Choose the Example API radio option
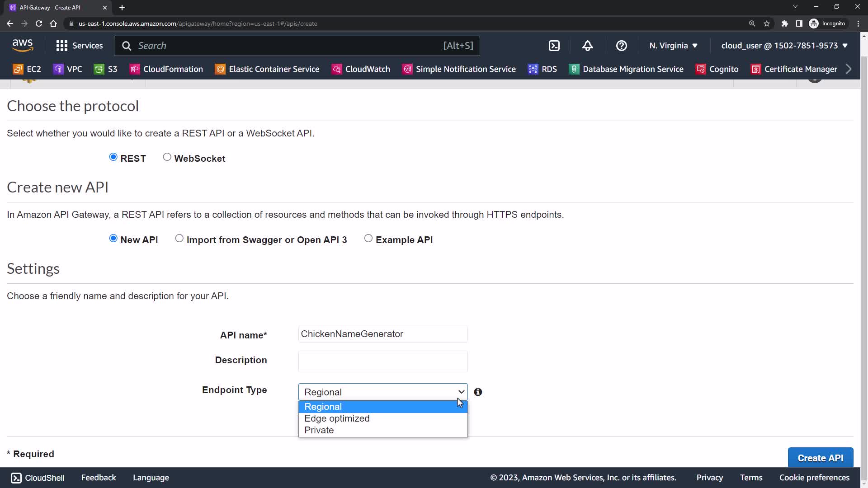 (x=368, y=239)
